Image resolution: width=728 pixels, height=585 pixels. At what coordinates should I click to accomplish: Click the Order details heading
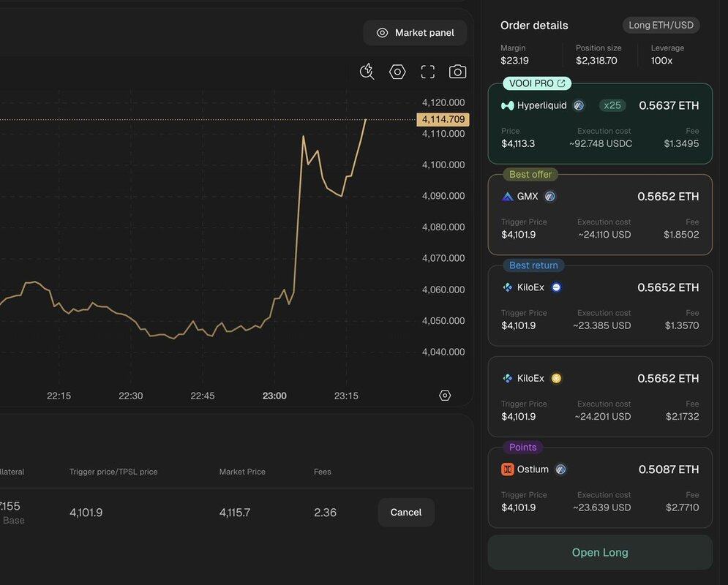click(534, 26)
